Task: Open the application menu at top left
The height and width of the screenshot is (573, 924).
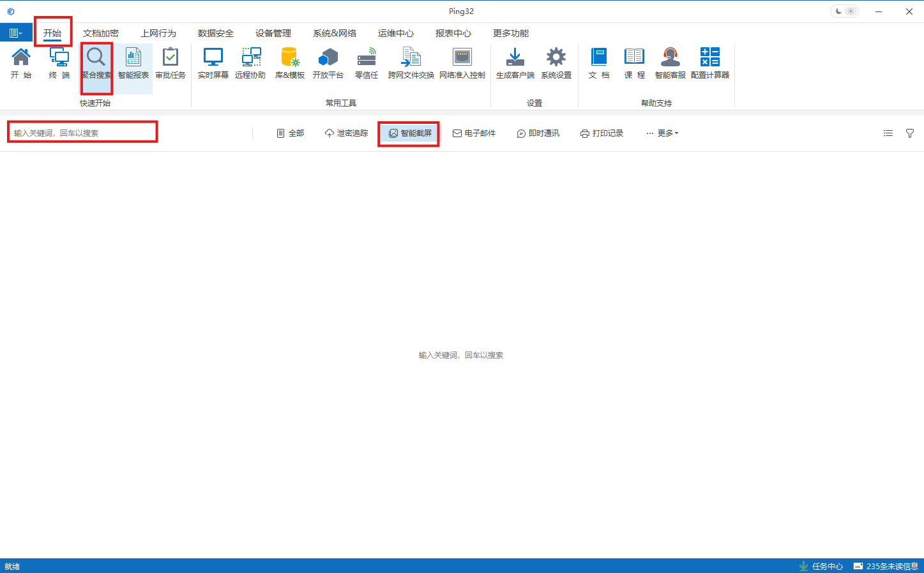Action: coord(16,32)
